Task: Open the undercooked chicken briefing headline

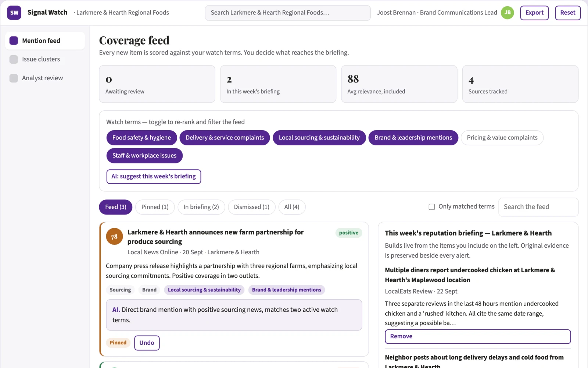Action: coord(470,275)
